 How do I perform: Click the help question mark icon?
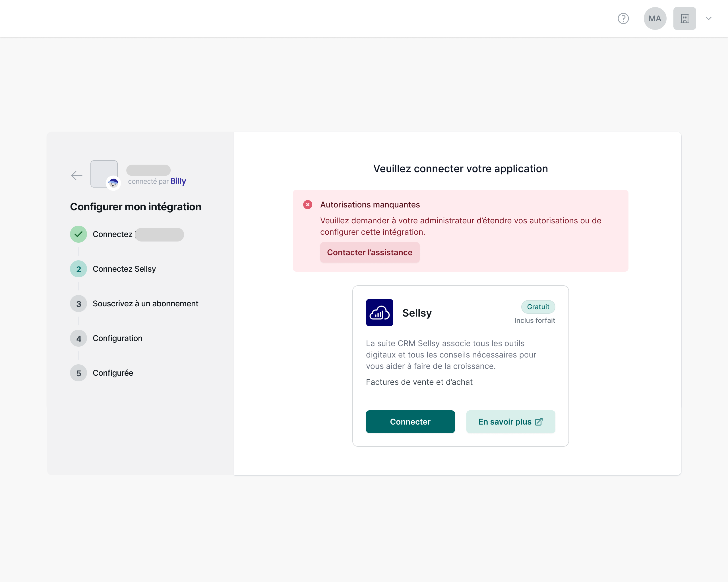click(x=623, y=18)
